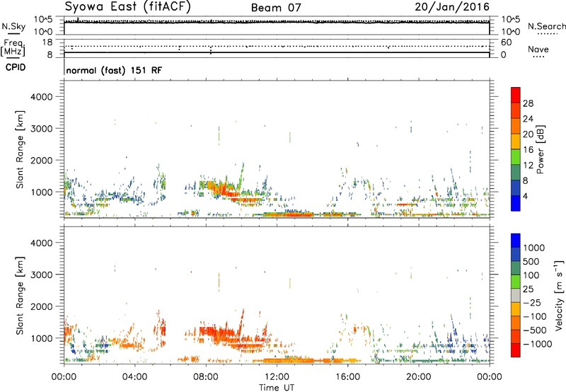The image size is (566, 392).
Task: Click the "28" label on power colorbar
Action: pyautogui.click(x=528, y=103)
